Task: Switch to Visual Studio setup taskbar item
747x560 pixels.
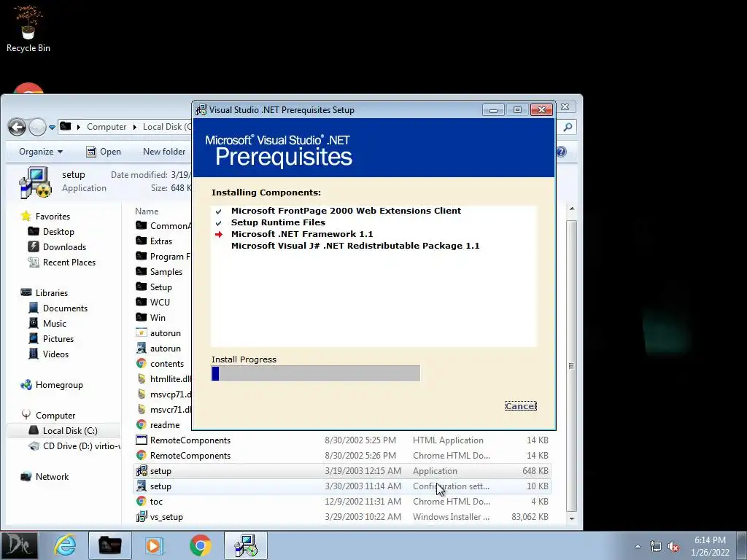Action: click(246, 545)
